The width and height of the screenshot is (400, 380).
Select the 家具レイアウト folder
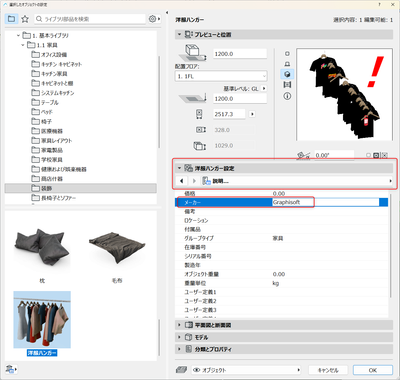(52, 141)
